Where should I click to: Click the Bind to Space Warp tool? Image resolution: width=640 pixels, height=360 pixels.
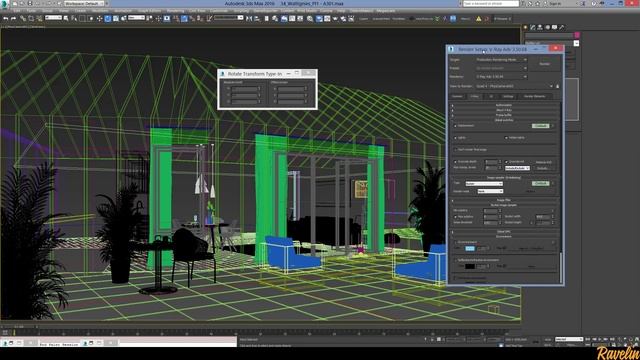(x=39, y=18)
